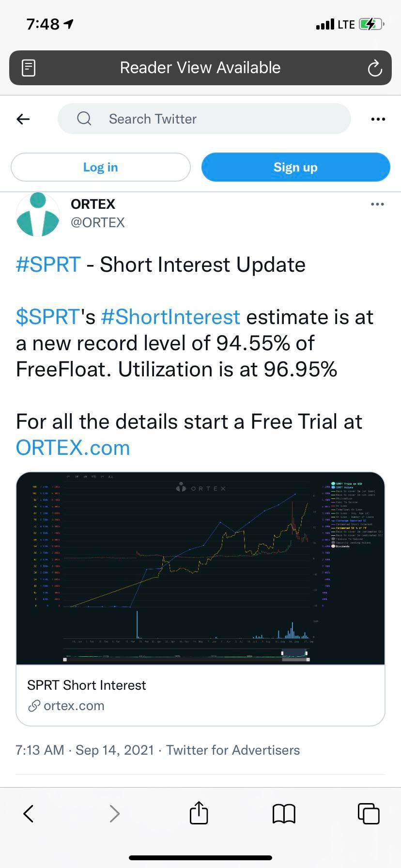Tap the Log in button
Image resolution: width=401 pixels, height=868 pixels.
click(x=100, y=167)
